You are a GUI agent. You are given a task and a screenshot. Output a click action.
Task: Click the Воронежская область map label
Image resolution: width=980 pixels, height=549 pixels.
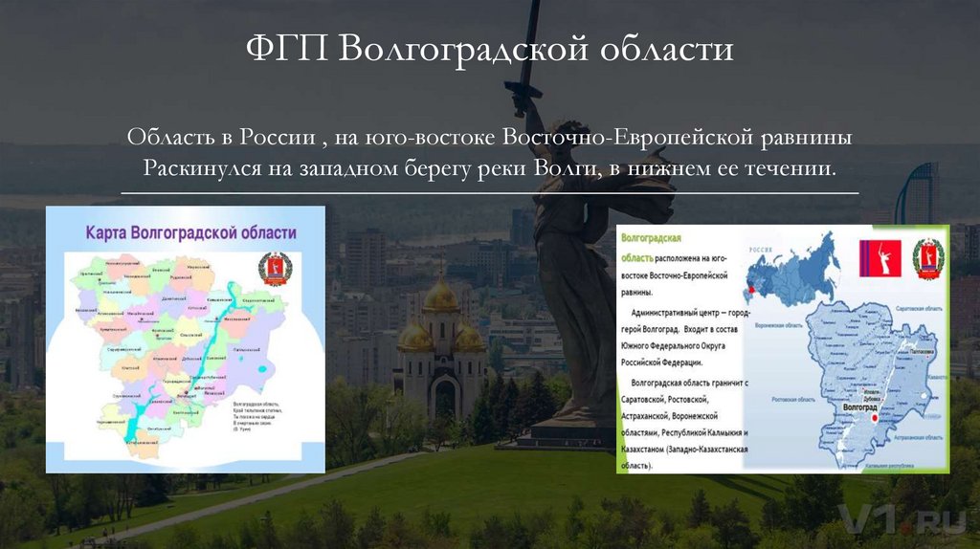(x=779, y=325)
